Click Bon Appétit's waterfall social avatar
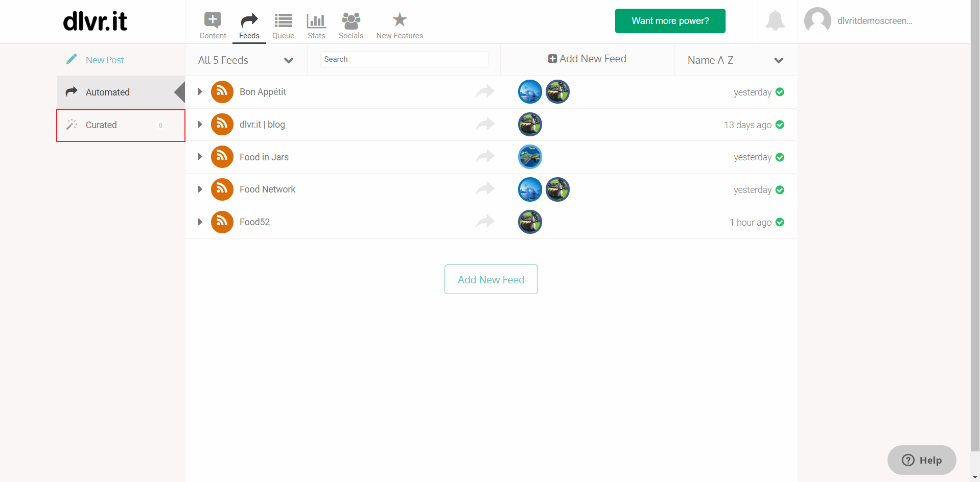This screenshot has height=482, width=980. click(x=557, y=92)
